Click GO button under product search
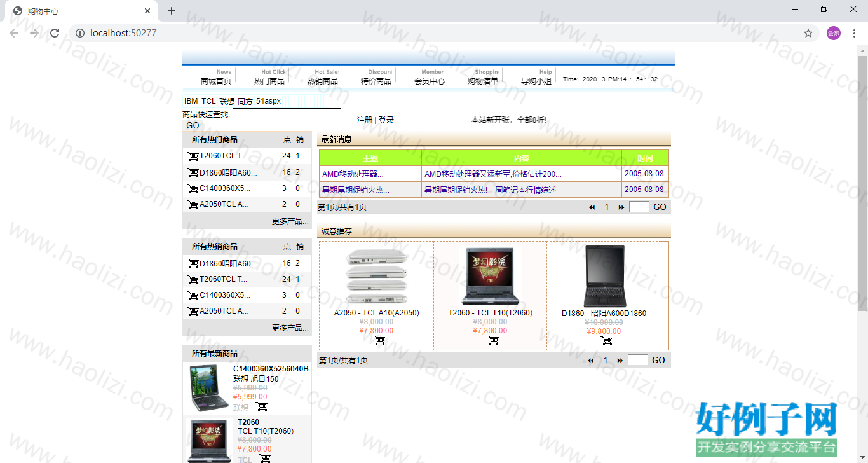The width and height of the screenshot is (868, 463). click(193, 126)
